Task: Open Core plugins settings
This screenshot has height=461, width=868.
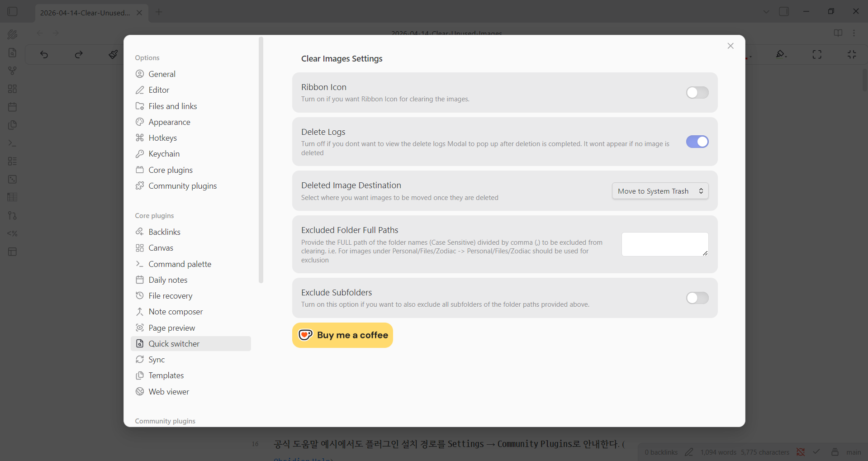Action: point(191,170)
